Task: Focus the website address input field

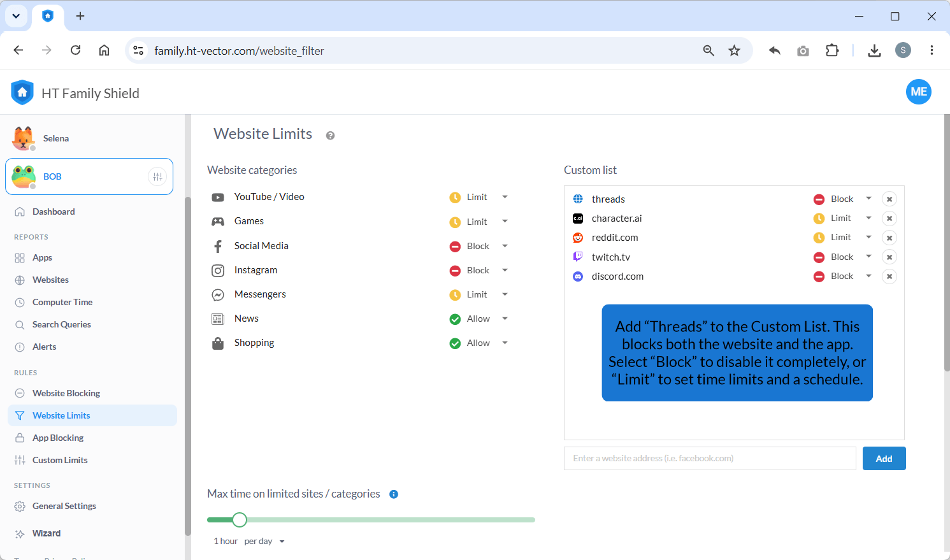Action: 710,459
